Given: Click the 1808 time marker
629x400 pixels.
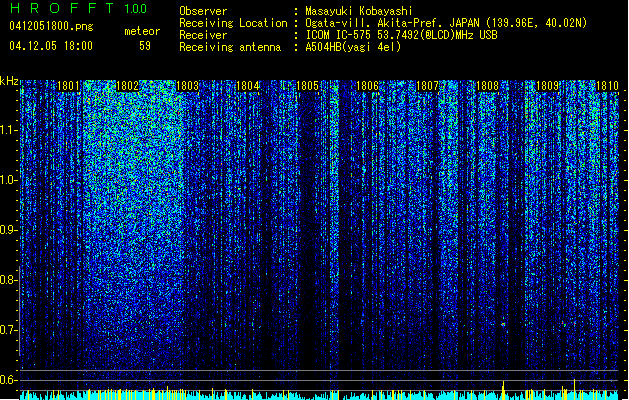Looking at the screenshot, I should click(x=487, y=86).
